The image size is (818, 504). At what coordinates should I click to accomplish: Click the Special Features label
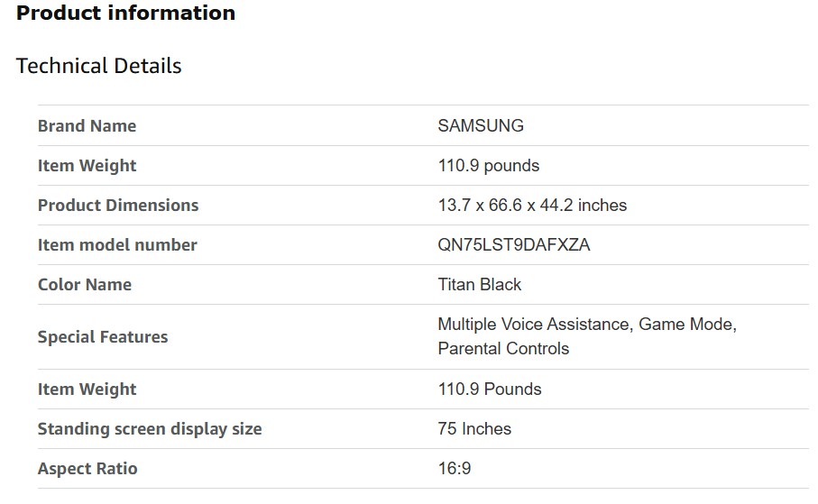tap(103, 337)
